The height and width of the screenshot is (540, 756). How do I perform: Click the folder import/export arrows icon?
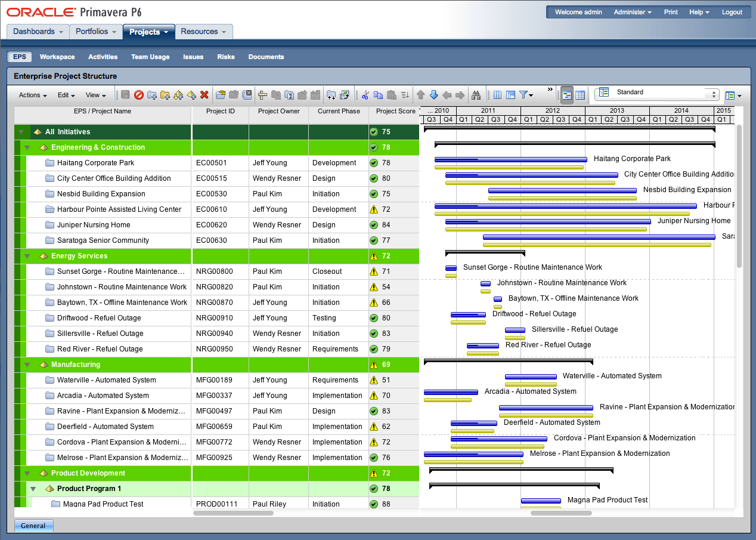(331, 95)
